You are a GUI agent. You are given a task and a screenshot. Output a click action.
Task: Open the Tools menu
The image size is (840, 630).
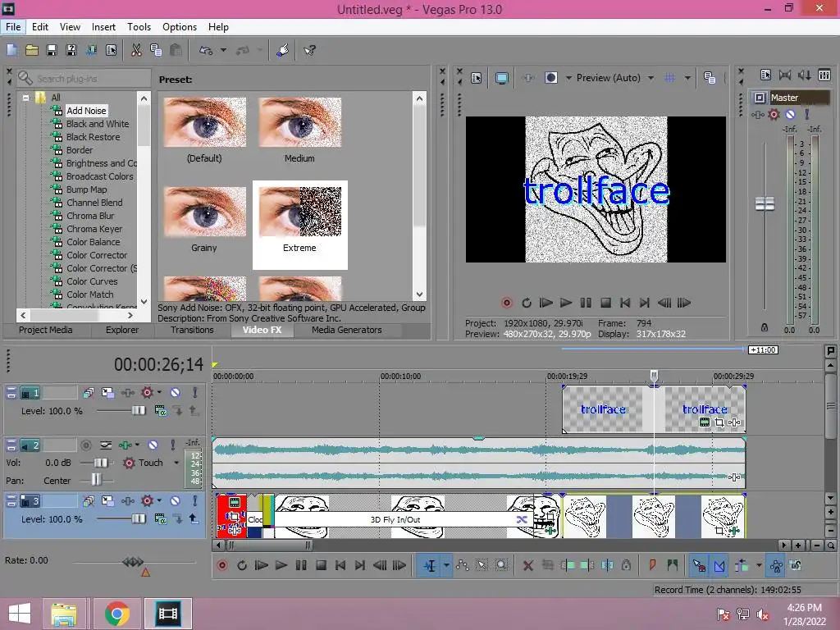tap(139, 27)
